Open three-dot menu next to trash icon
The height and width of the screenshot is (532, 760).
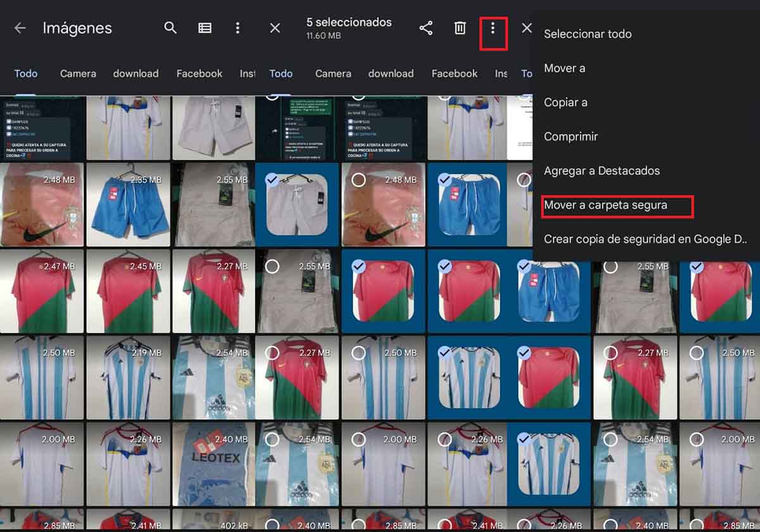click(x=493, y=28)
